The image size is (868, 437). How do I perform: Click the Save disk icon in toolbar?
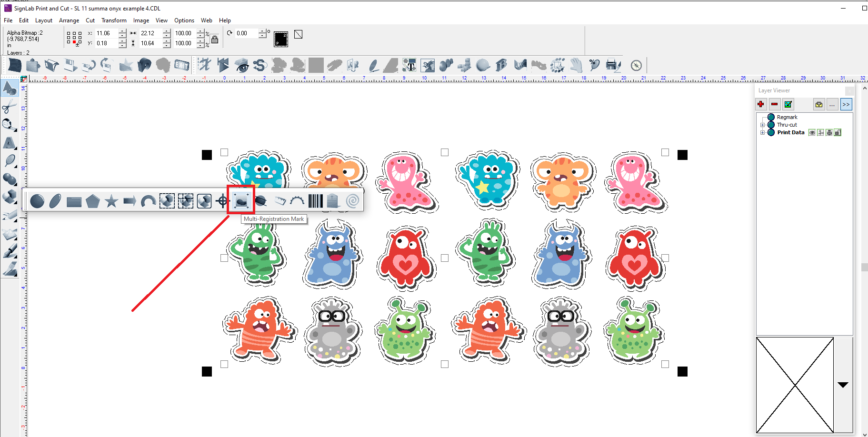[x=71, y=65]
